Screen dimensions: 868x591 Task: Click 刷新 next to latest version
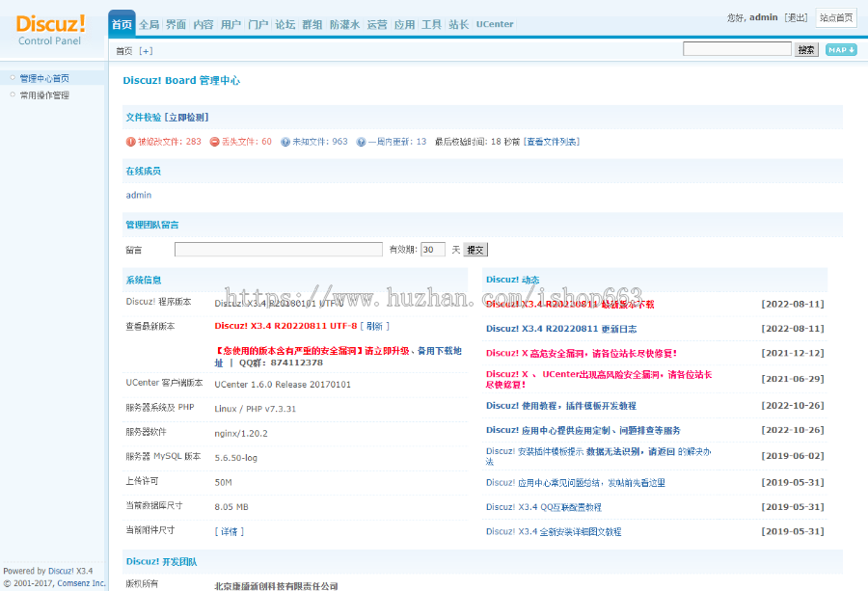[375, 326]
